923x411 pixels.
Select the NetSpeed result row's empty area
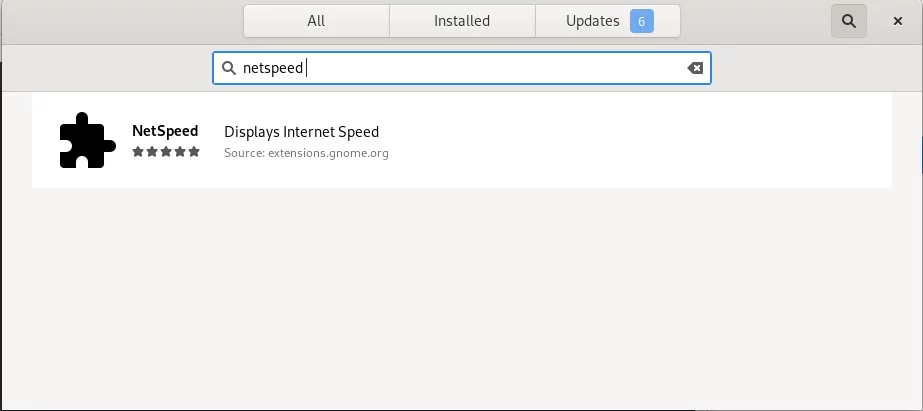pos(636,140)
